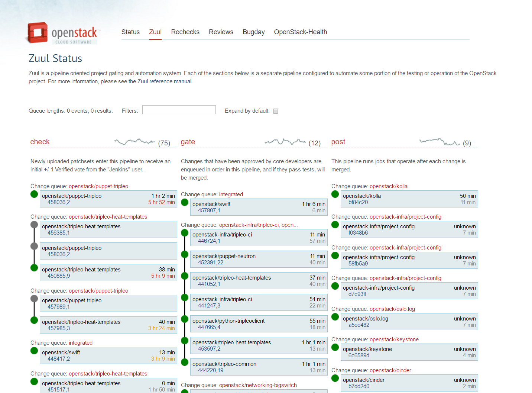Click the openstack/cinder change queue label
The height and width of the screenshot is (393, 532).
click(390, 370)
